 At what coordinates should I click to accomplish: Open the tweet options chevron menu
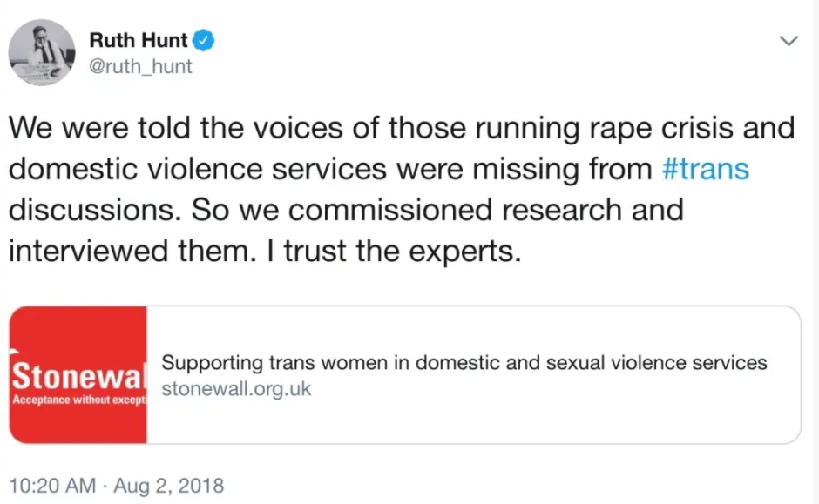point(788,42)
